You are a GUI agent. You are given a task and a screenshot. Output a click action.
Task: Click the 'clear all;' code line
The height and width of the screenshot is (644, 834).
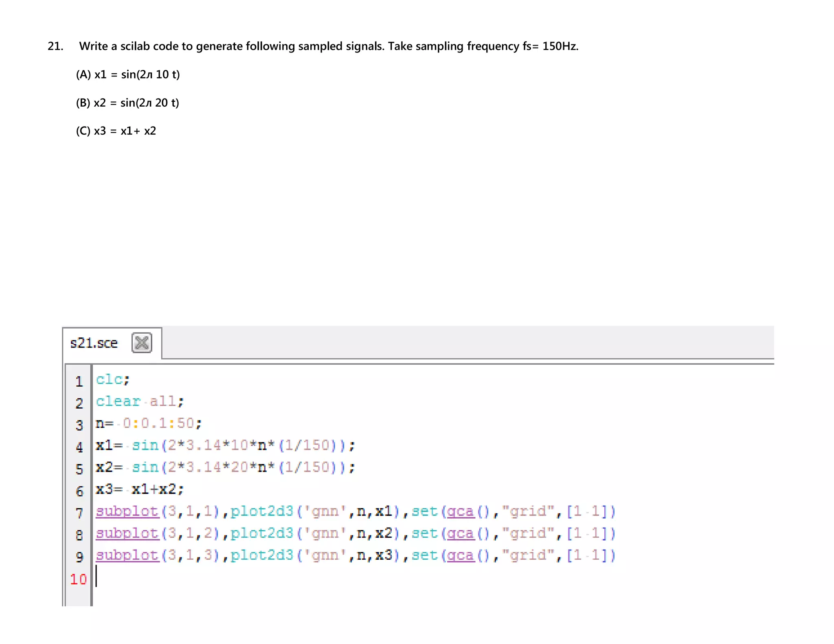click(140, 401)
